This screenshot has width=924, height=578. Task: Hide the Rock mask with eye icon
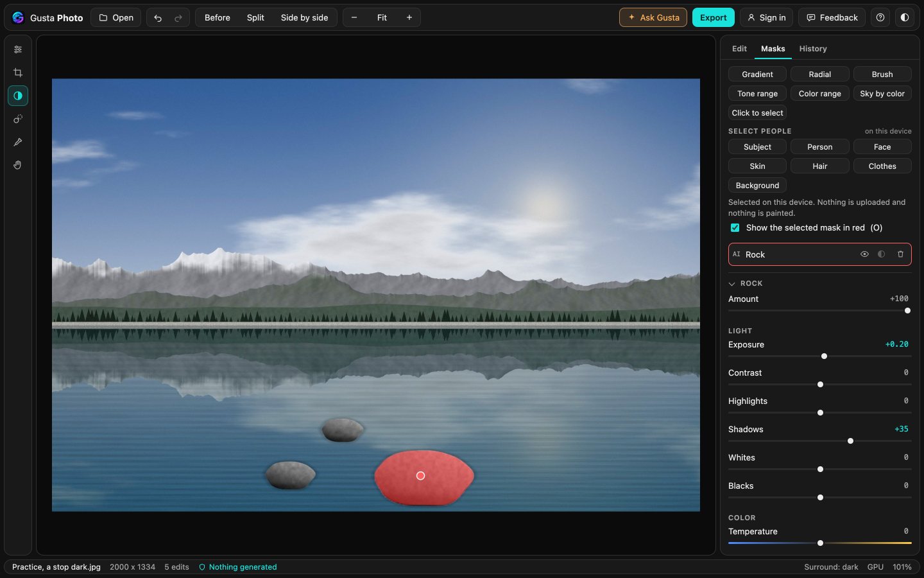coord(864,254)
